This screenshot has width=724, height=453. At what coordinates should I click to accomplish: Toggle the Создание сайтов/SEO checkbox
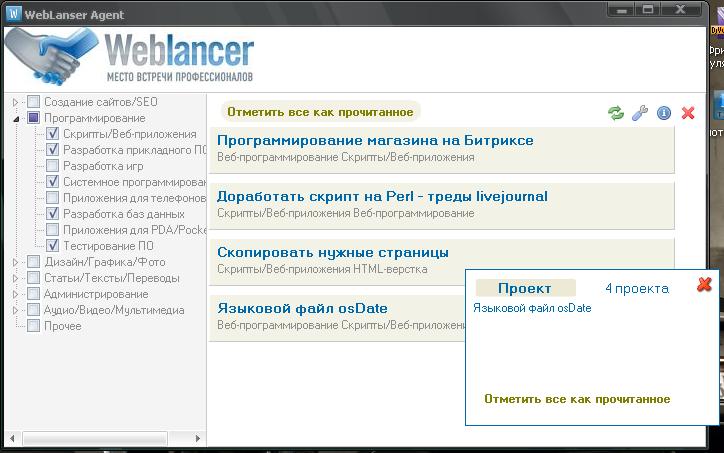tap(33, 102)
